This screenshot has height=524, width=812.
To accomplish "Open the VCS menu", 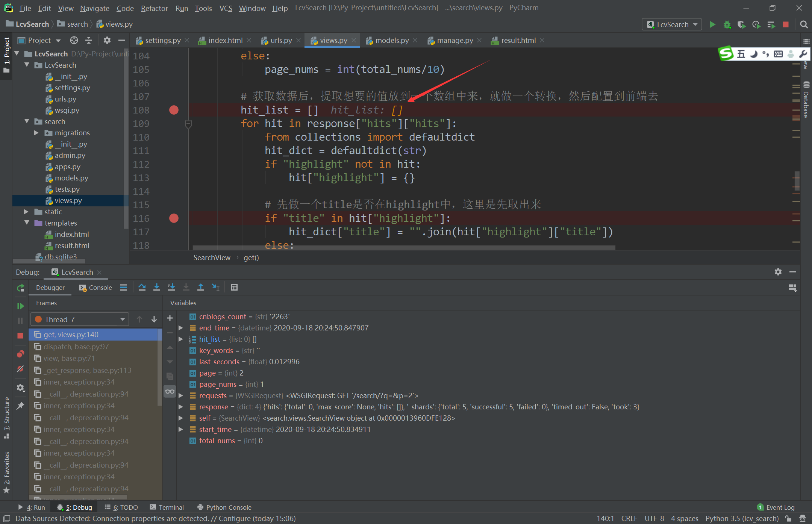I will click(226, 8).
